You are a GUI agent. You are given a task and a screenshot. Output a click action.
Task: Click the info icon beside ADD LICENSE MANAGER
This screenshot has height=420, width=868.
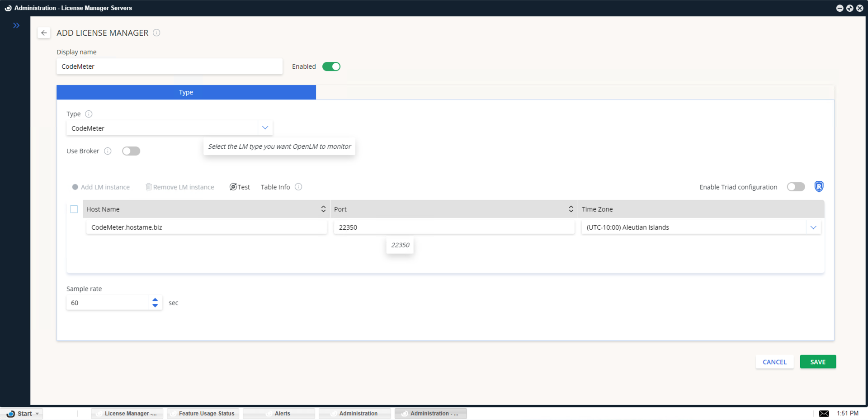pyautogui.click(x=156, y=33)
